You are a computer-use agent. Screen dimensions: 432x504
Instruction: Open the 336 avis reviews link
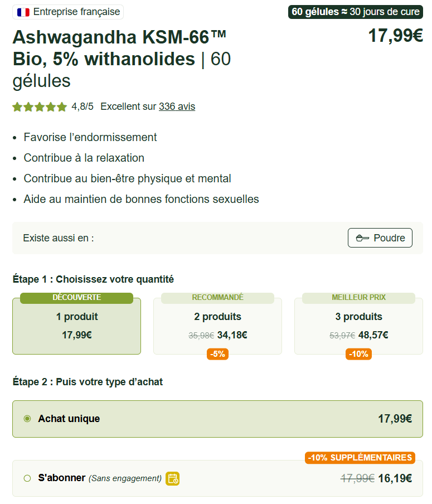pos(177,106)
